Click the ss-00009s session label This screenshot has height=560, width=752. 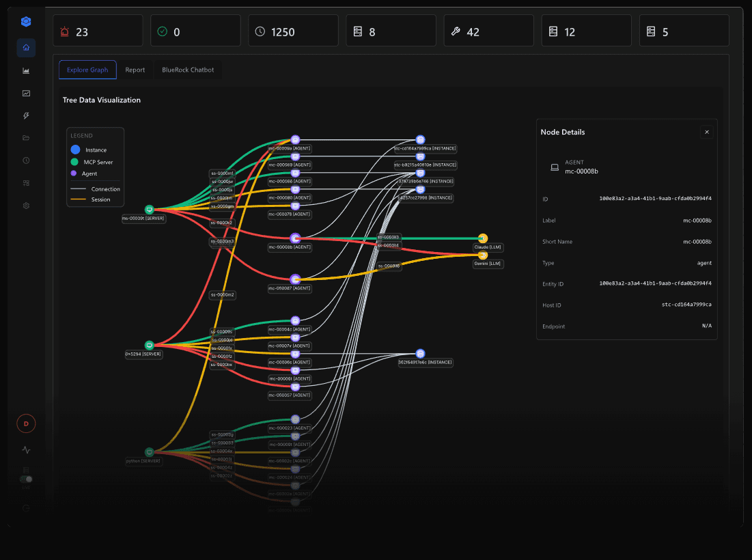pos(221,332)
